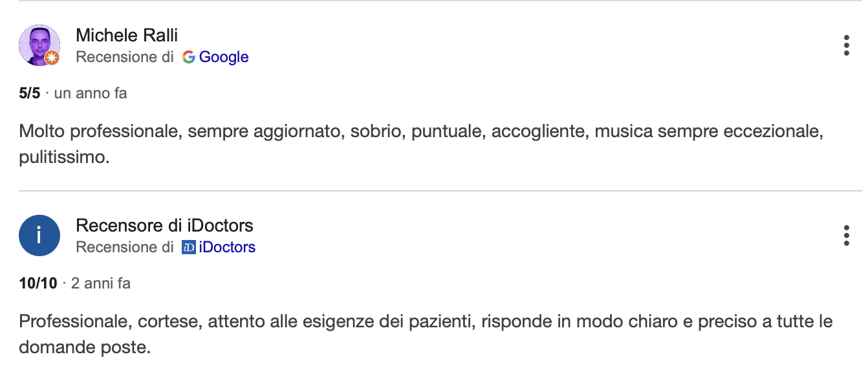Viewport: 868px width, 370px height.
Task: Click the review text starting "Professionale, cortese"
Action: click(426, 334)
